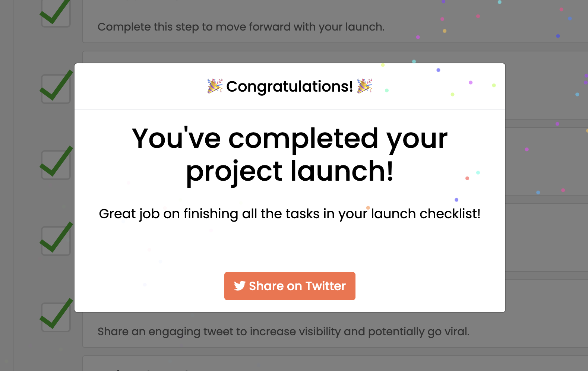
Task: Click the party popper emoji before Congratulations
Action: tap(215, 86)
